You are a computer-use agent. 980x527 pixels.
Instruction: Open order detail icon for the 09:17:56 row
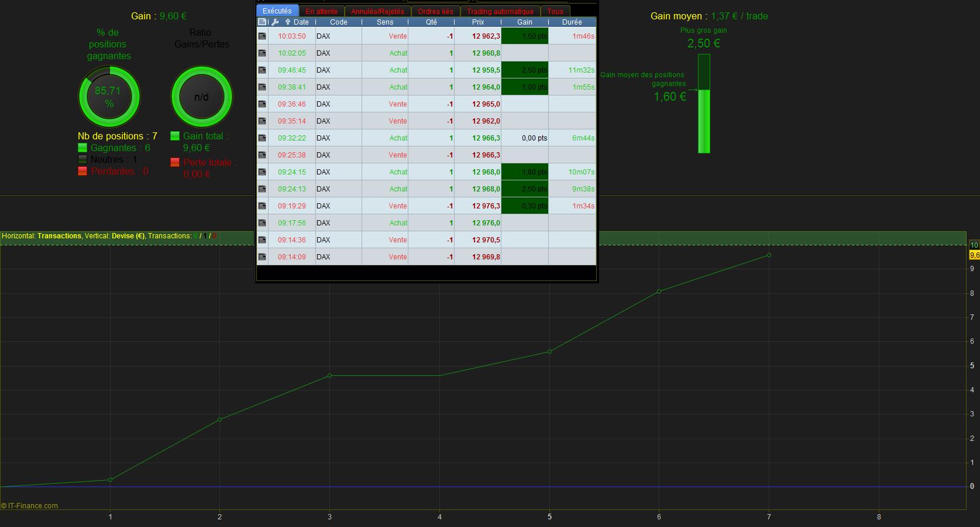pyautogui.click(x=262, y=223)
